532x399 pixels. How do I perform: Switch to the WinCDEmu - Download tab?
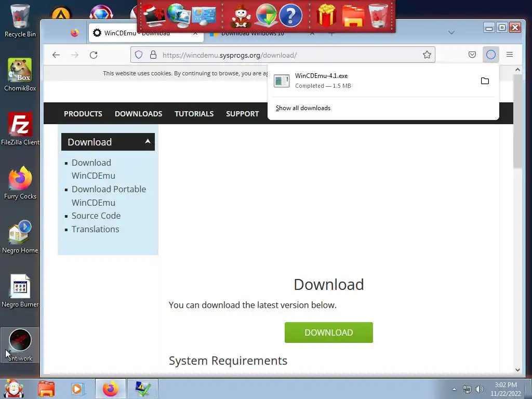click(x=146, y=33)
